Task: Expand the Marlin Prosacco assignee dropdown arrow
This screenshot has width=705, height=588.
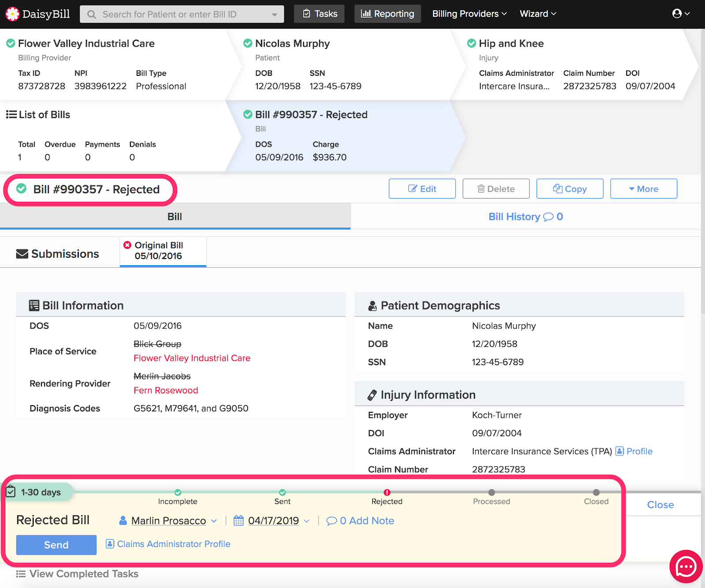Action: [214, 521]
